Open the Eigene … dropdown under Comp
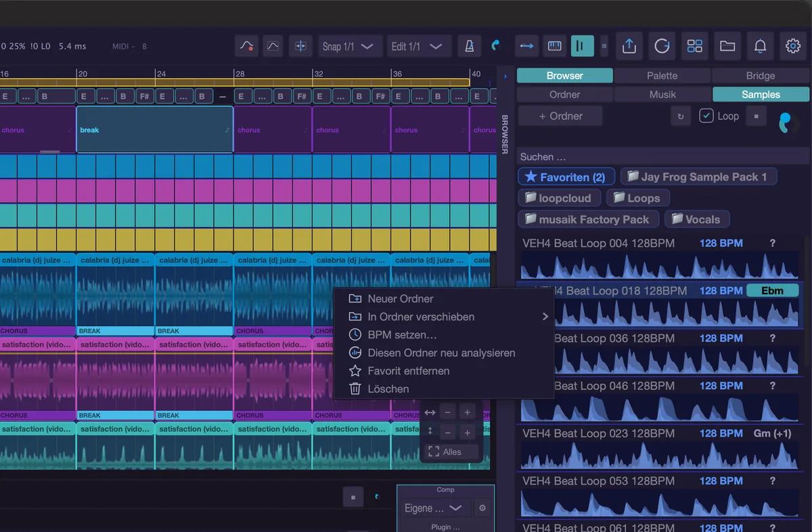 point(436,508)
